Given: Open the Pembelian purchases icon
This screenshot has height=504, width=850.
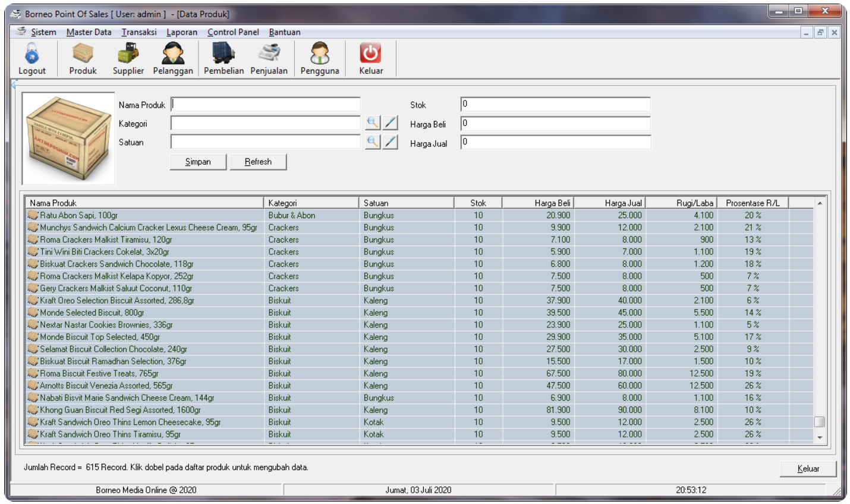Looking at the screenshot, I should point(223,53).
